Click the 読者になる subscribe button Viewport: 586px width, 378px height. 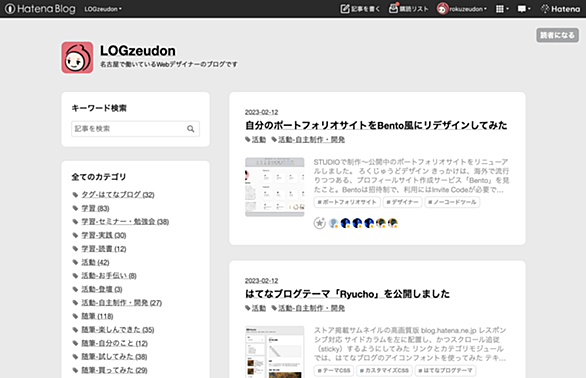tap(557, 35)
